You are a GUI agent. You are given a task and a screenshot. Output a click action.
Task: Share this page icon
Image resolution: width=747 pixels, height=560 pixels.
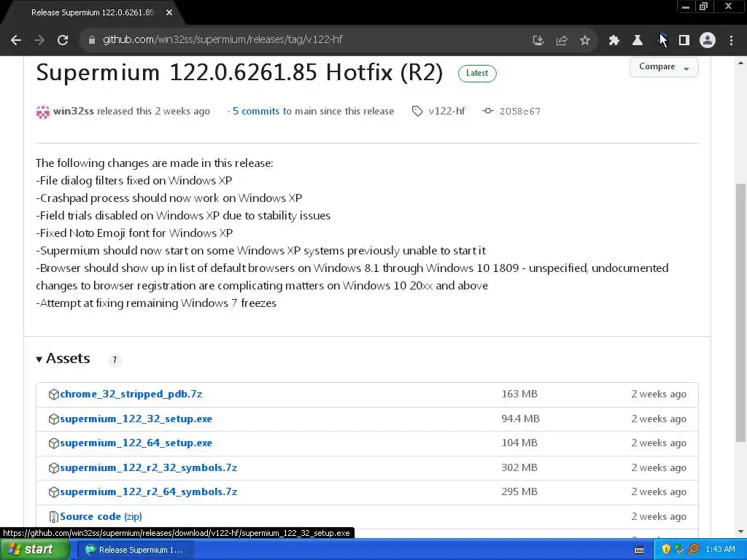coord(562,41)
